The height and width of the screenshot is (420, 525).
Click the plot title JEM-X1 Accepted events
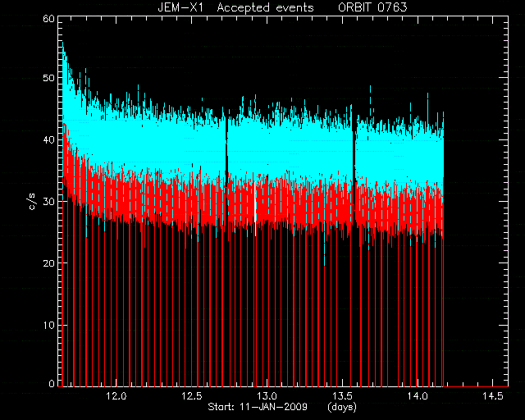coord(235,7)
